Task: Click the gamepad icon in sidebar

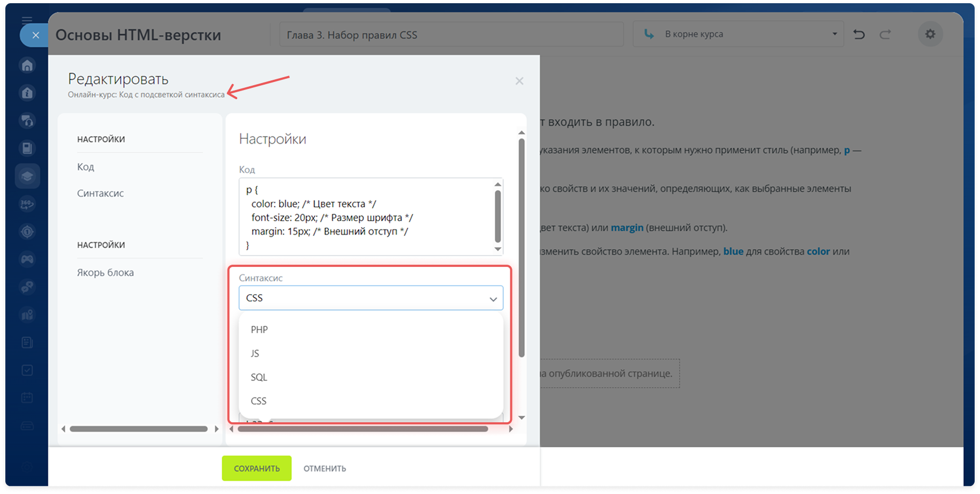Action: tap(27, 259)
